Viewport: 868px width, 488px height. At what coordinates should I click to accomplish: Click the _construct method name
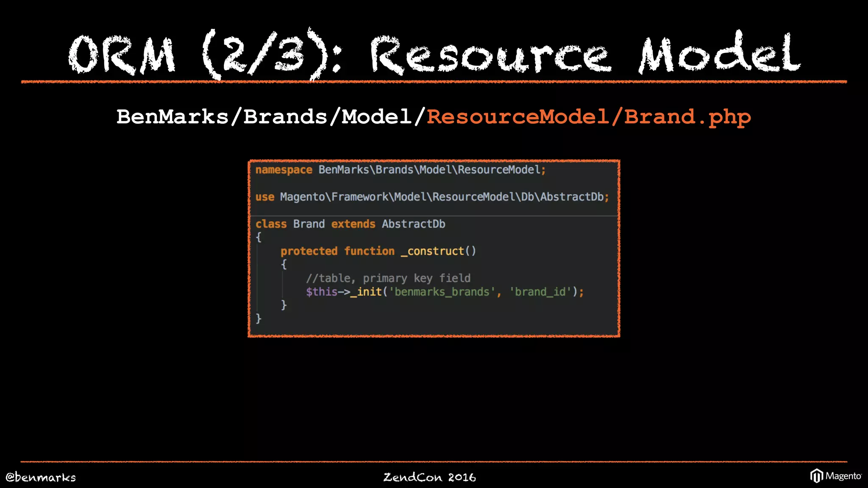point(432,251)
